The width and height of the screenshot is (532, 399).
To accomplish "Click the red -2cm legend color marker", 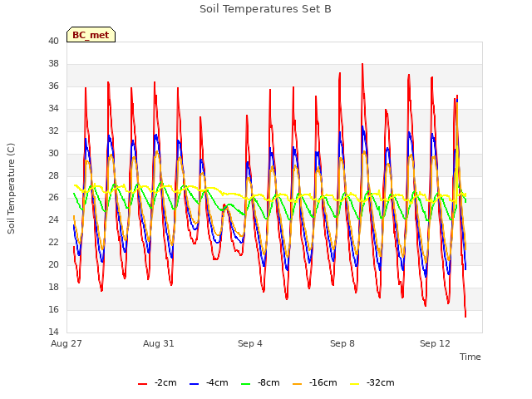I will pos(142,384).
